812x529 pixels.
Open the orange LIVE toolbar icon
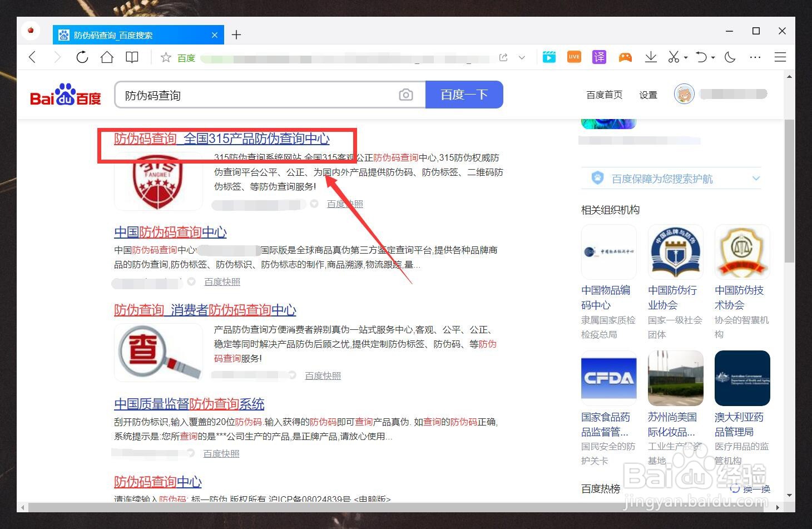coord(574,57)
